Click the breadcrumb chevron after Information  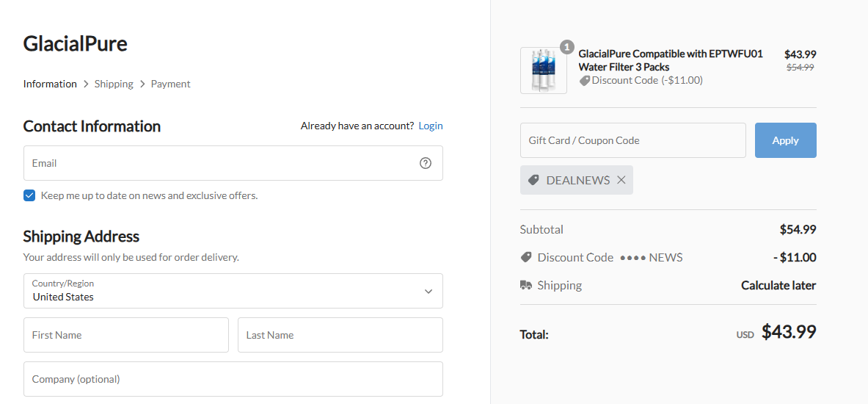[86, 84]
